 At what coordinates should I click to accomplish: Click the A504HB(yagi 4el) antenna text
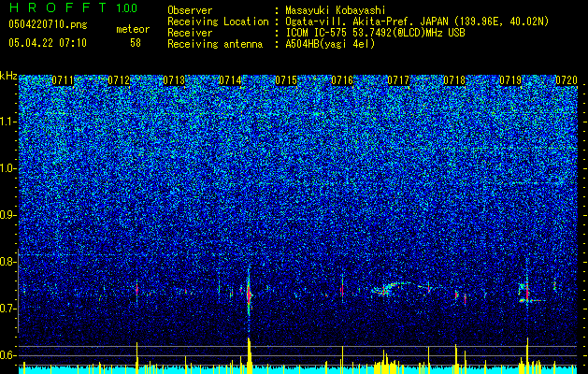pyautogui.click(x=330, y=44)
